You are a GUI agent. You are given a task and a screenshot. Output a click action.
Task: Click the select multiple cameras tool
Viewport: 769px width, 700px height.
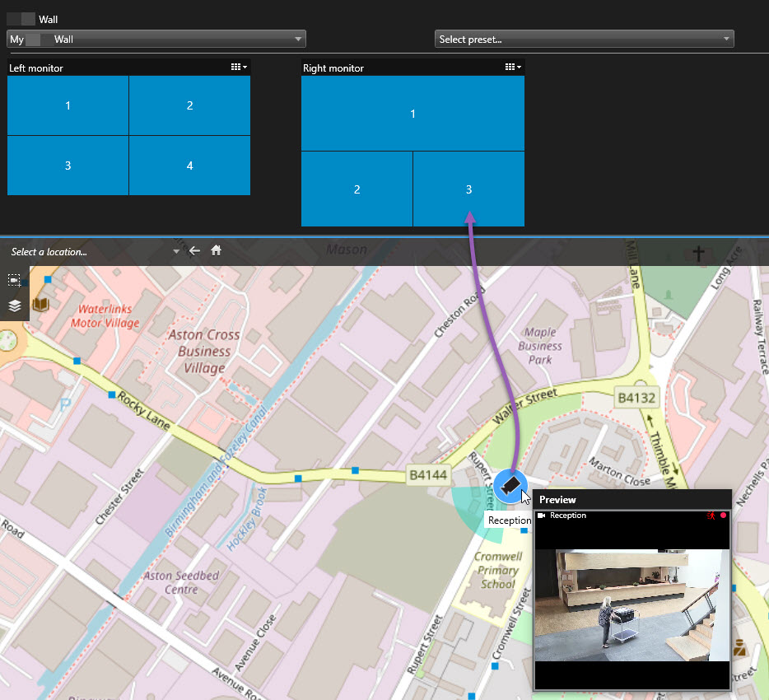tap(15, 280)
